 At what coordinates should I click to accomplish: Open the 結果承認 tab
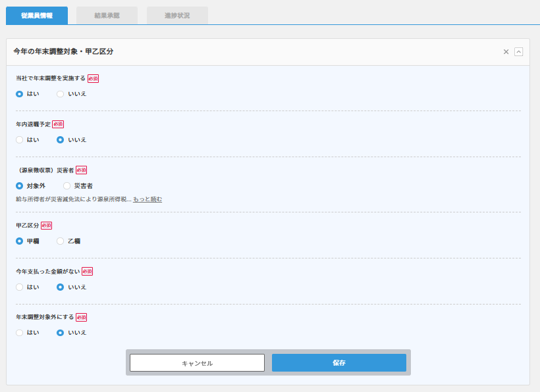(x=107, y=16)
